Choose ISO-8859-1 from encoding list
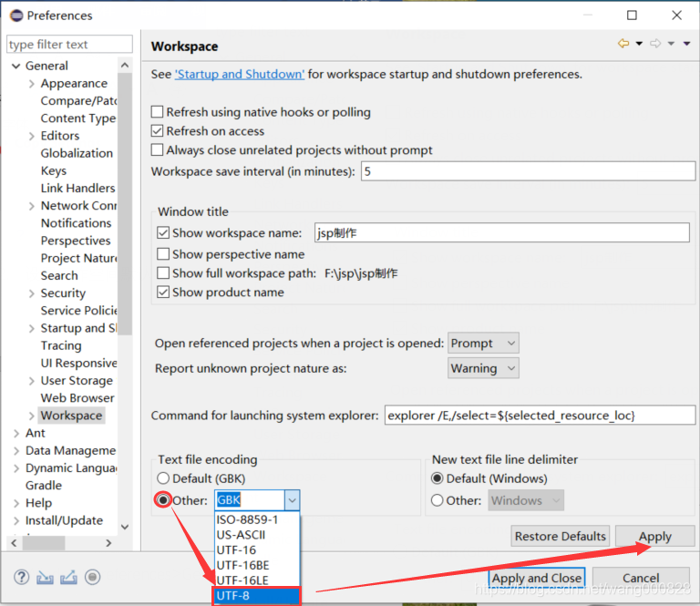Screen dimensions: 700x606 click(257, 519)
